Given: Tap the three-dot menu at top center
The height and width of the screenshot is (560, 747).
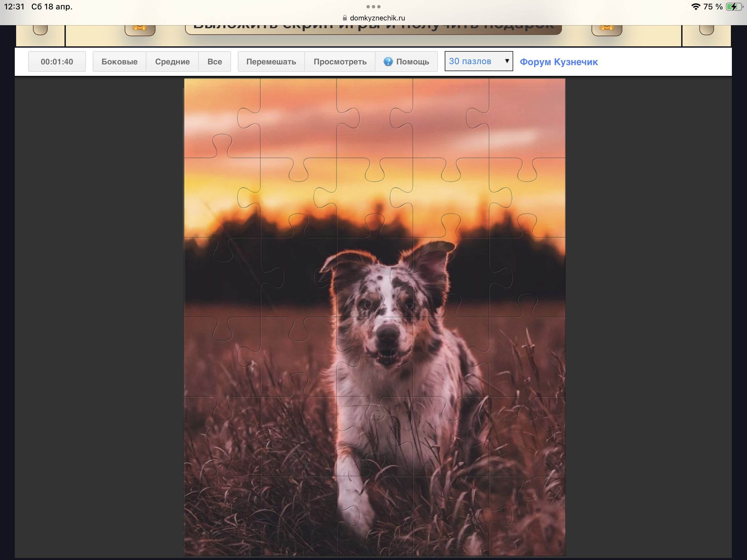Looking at the screenshot, I should tap(373, 7).
